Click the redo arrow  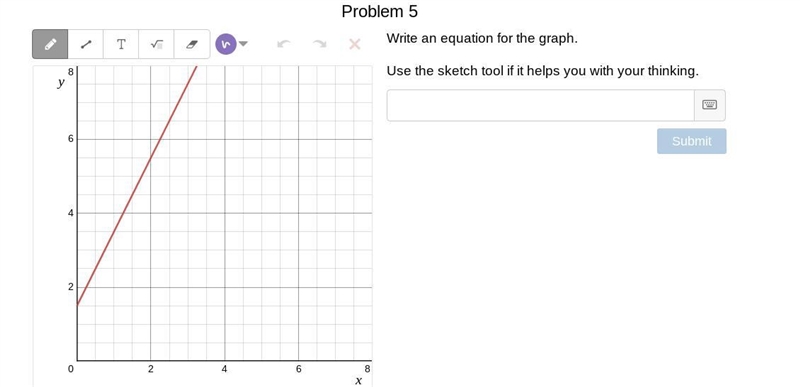coord(319,44)
